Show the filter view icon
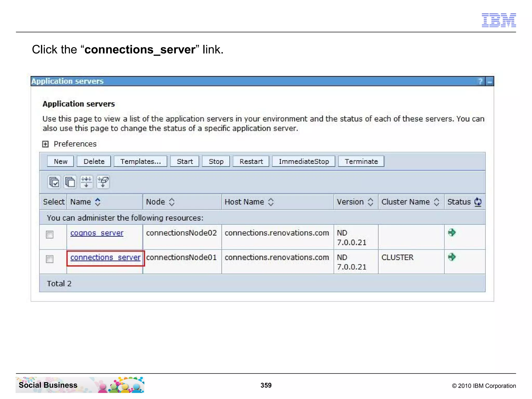532x399 pixels. (x=87, y=182)
